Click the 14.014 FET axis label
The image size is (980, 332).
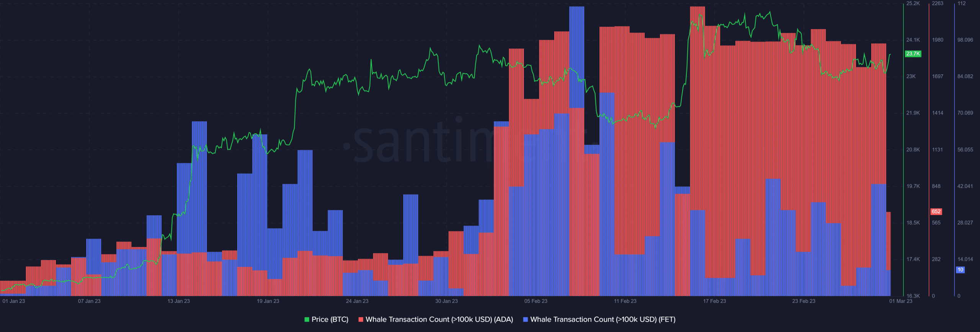965,259
